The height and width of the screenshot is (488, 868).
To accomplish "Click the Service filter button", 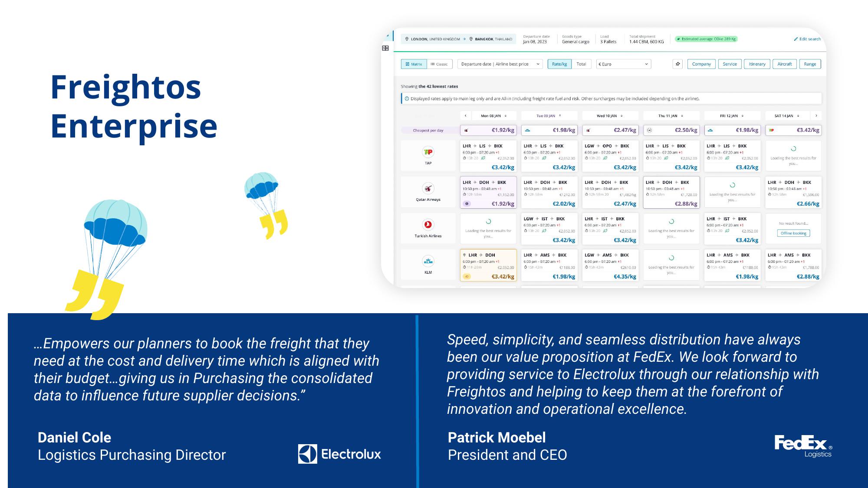I will [730, 64].
